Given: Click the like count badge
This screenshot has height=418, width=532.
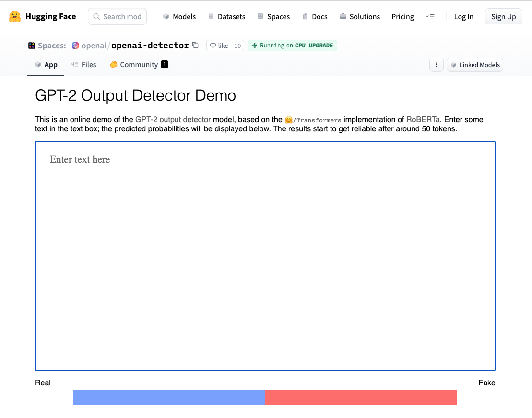Looking at the screenshot, I should click(238, 46).
